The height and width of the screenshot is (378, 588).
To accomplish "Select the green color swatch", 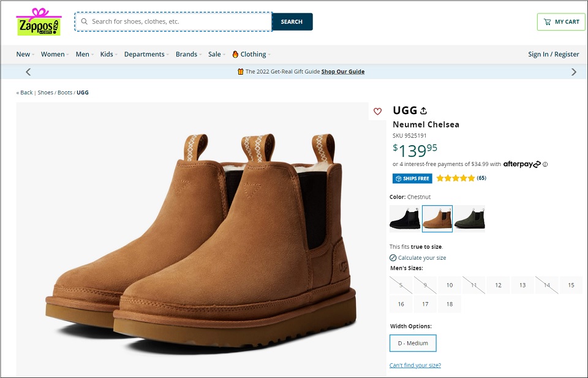I will pos(470,219).
